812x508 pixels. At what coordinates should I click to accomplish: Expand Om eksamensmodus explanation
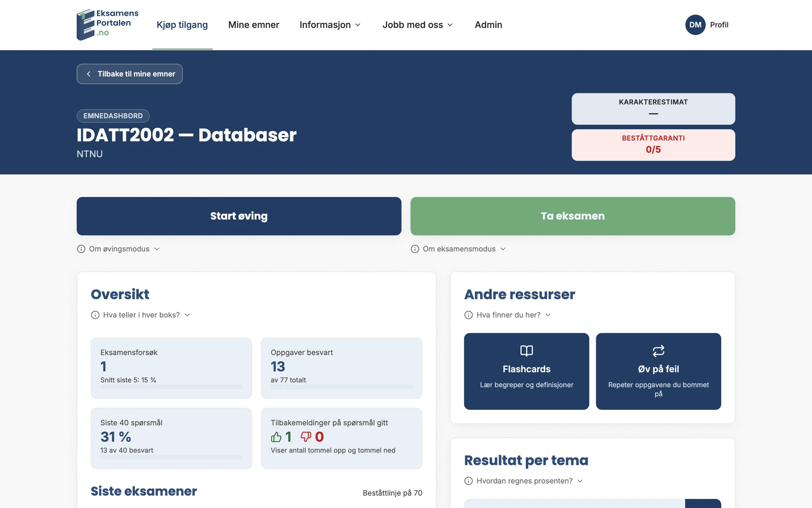[458, 249]
